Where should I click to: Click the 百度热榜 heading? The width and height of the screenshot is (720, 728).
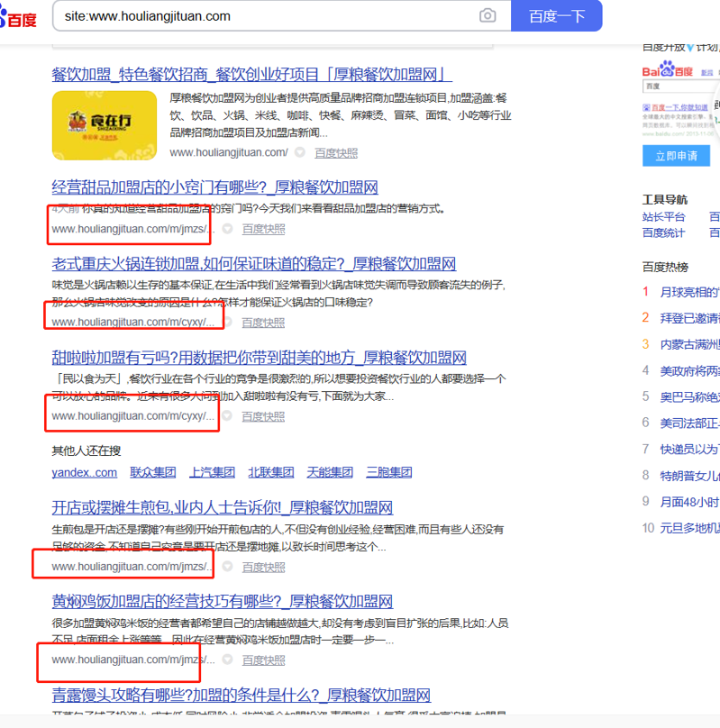tap(665, 267)
